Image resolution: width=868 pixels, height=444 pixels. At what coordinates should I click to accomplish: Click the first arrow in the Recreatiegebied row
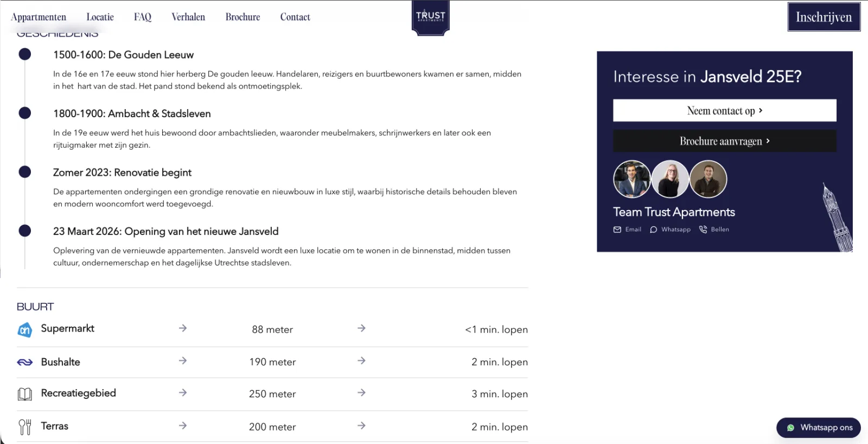point(183,392)
